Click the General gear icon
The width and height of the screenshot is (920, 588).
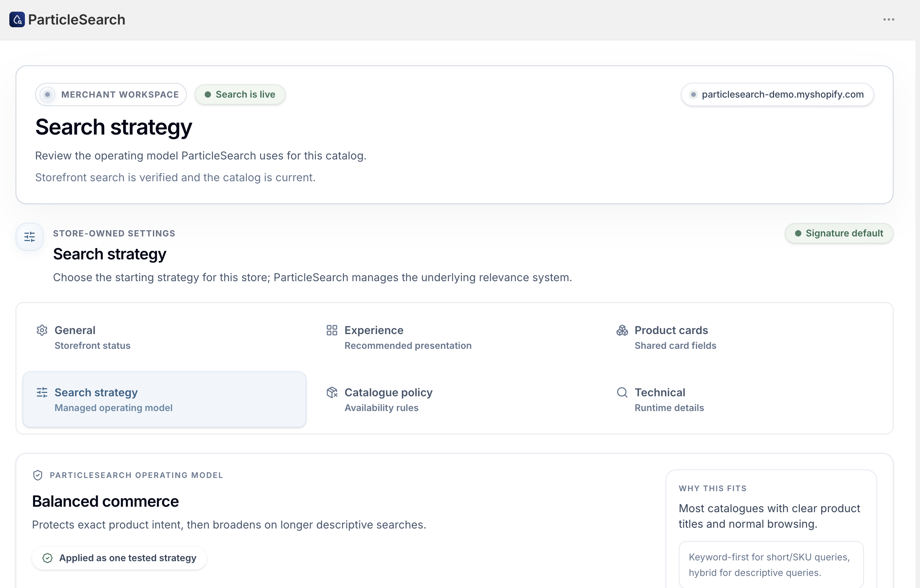[42, 330]
